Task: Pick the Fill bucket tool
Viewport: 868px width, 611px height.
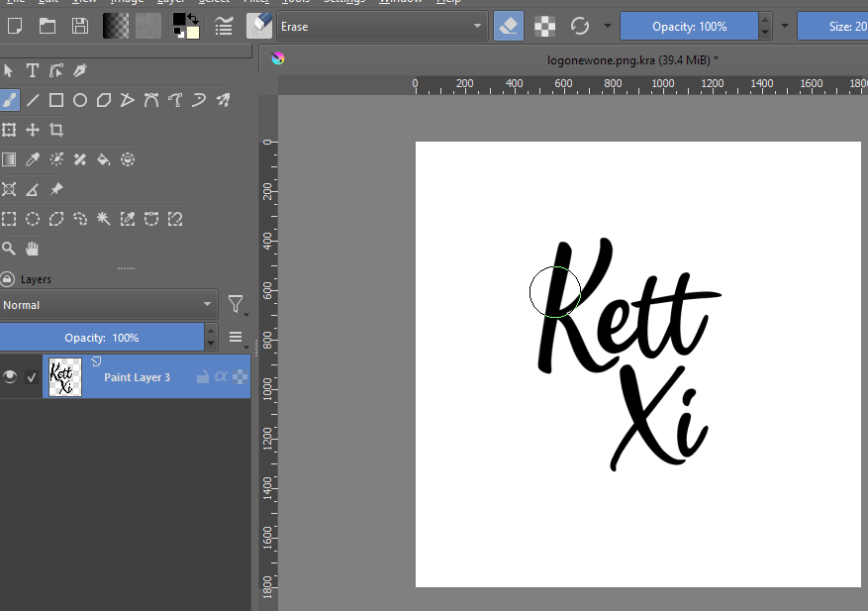Action: coord(104,159)
